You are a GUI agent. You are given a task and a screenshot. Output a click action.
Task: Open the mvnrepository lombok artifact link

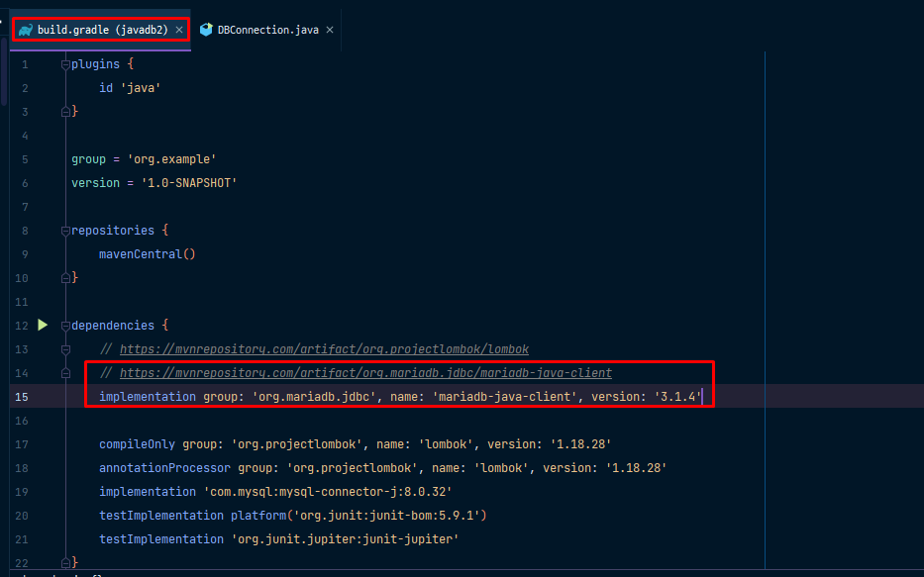(x=324, y=349)
